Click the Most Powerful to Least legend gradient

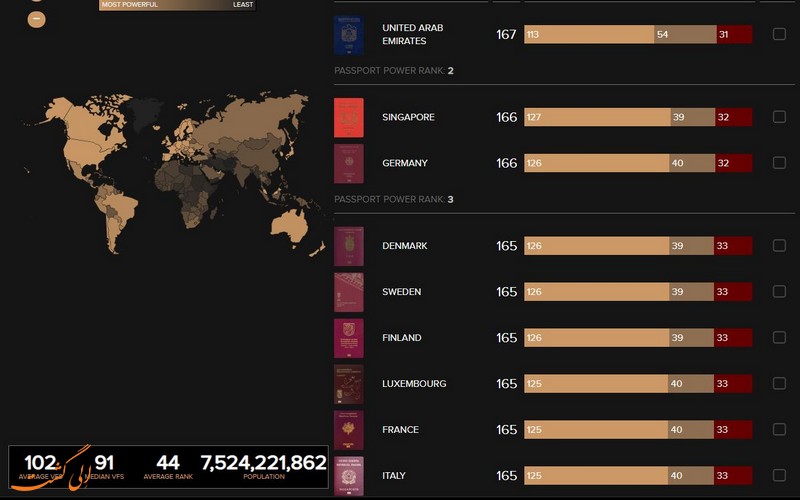[x=177, y=5]
